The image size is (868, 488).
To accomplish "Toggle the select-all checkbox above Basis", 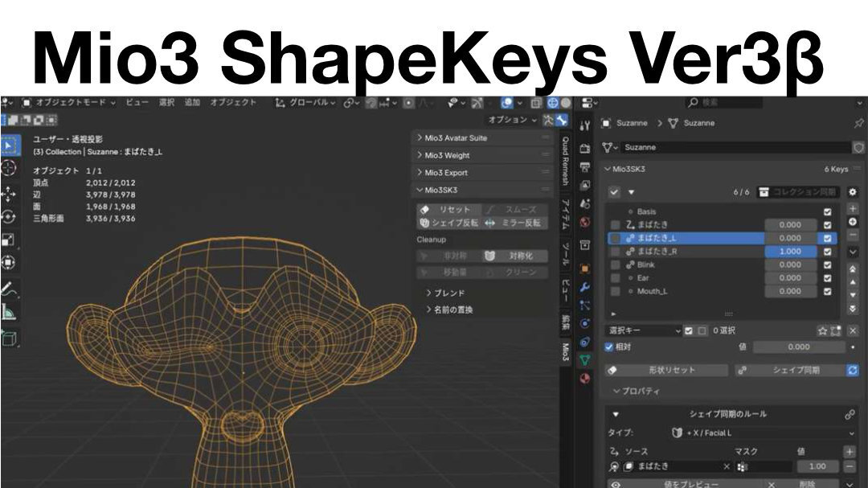I will click(614, 191).
